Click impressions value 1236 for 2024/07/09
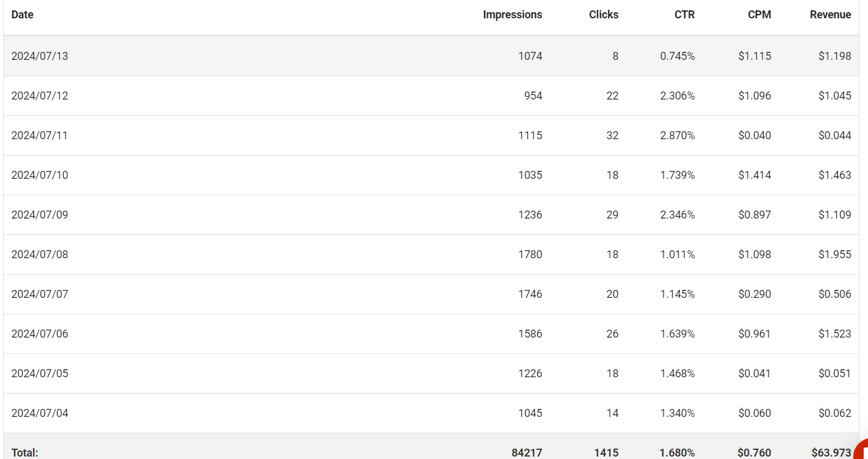Screen dimensions: 868x459 (530, 215)
